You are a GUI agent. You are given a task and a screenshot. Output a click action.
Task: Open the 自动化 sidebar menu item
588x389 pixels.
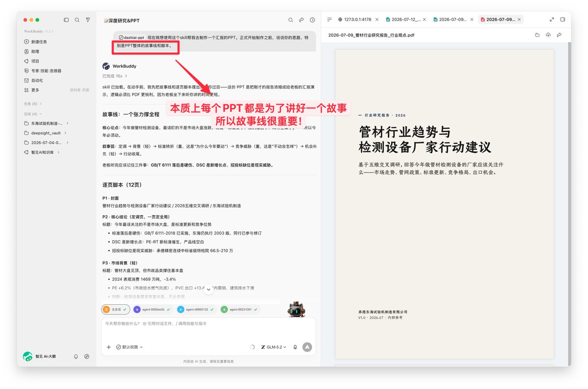(x=37, y=80)
